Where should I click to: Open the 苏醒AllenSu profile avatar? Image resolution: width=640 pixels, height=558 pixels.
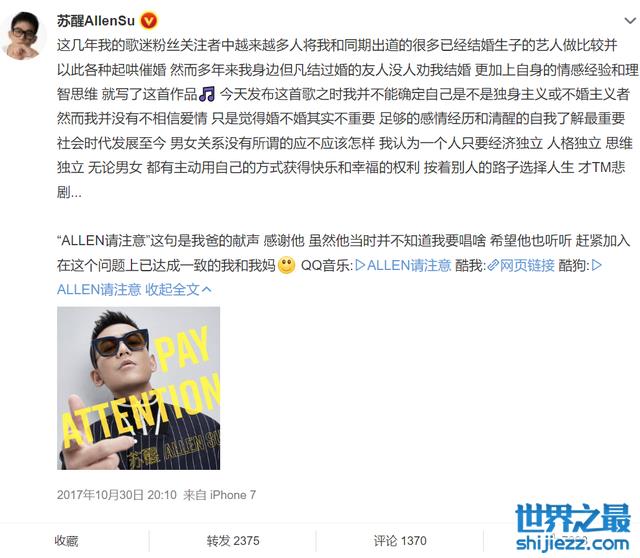(x=22, y=35)
